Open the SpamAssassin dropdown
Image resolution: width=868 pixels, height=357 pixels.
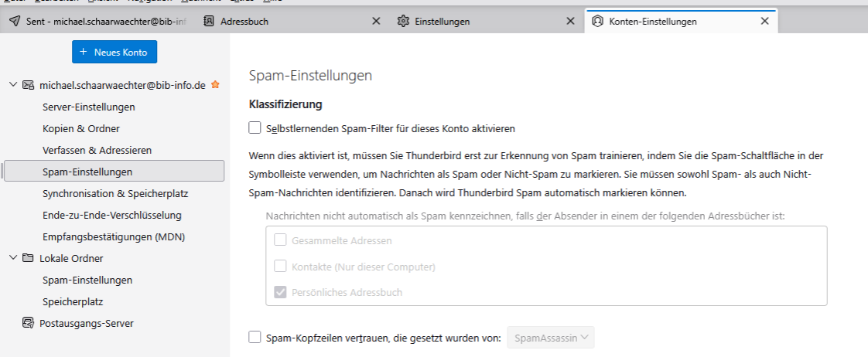(550, 337)
